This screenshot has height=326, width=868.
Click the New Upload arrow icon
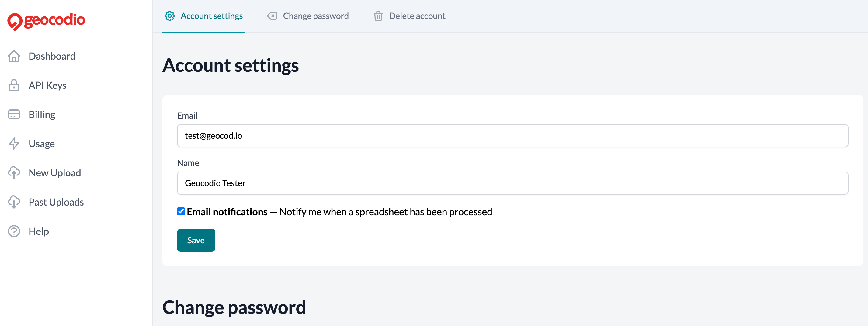14,172
